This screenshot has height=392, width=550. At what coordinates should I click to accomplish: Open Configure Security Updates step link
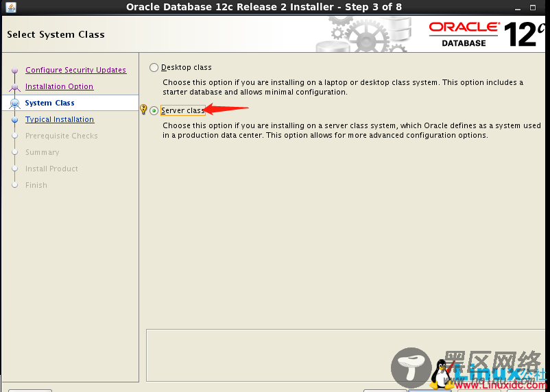pos(75,70)
